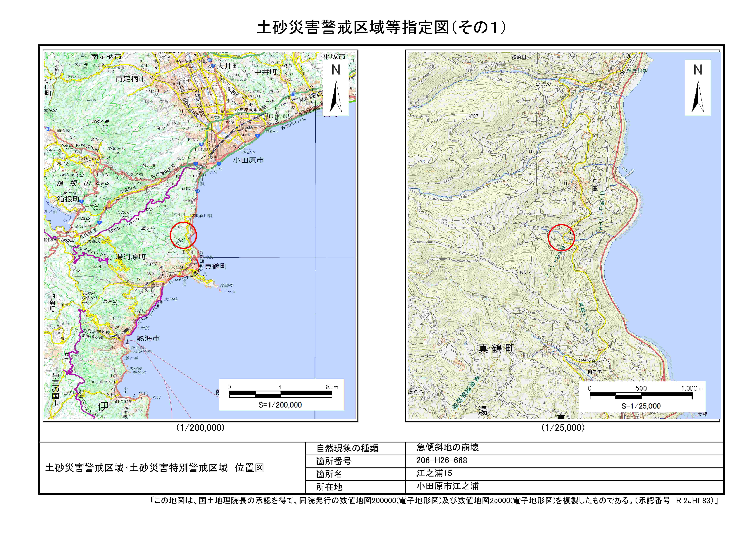Click the red circle marker on the right map
Screen dimensions: 756x534
(561, 238)
